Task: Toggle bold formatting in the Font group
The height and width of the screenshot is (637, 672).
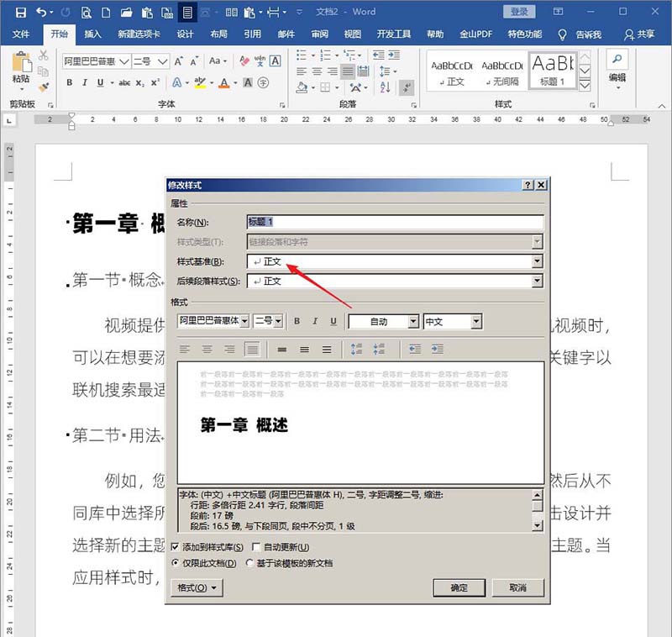Action: 68,81
